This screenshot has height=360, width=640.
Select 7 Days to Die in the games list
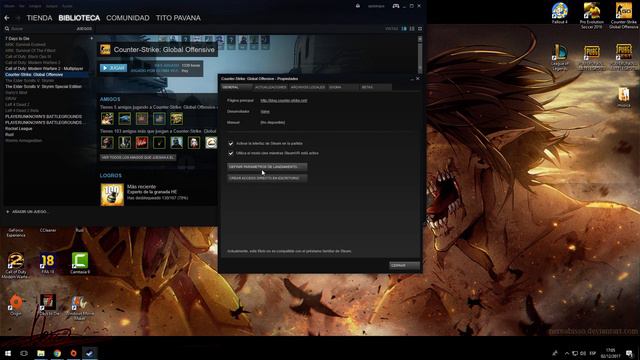pos(17,38)
